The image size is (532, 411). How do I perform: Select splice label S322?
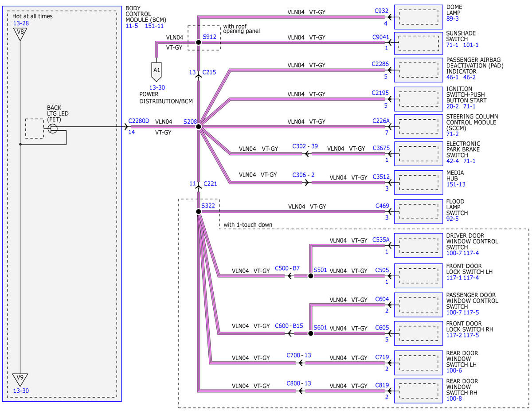[208, 206]
